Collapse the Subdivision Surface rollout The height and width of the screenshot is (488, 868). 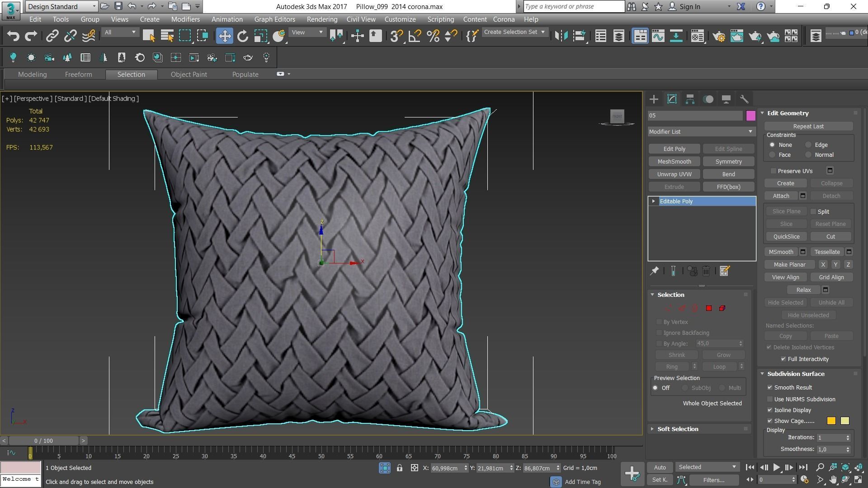point(796,374)
